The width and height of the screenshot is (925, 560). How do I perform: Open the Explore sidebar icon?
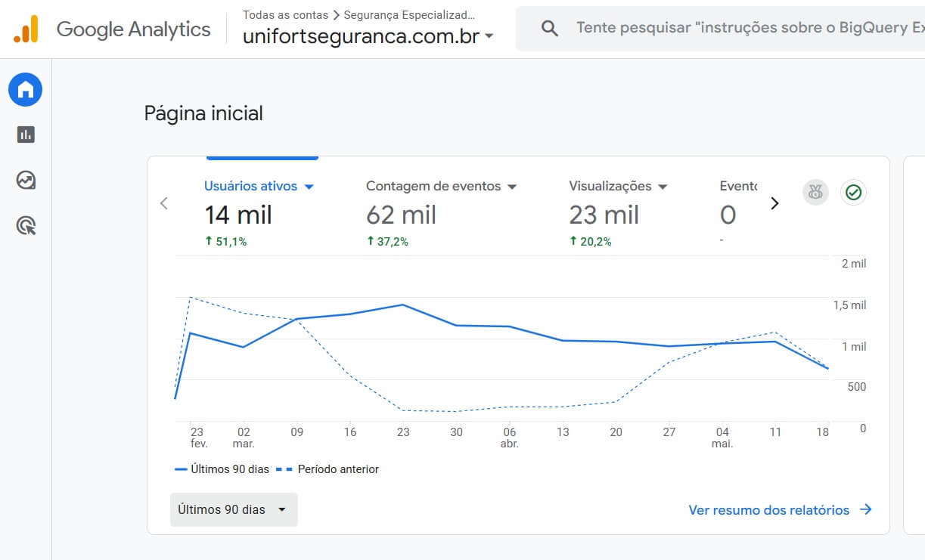(x=26, y=180)
